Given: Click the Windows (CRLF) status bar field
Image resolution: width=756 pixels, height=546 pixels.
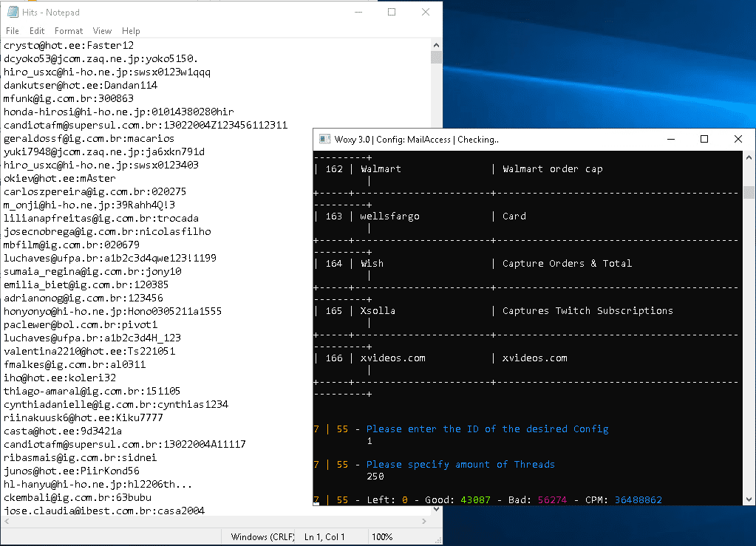Looking at the screenshot, I should tap(262, 537).
